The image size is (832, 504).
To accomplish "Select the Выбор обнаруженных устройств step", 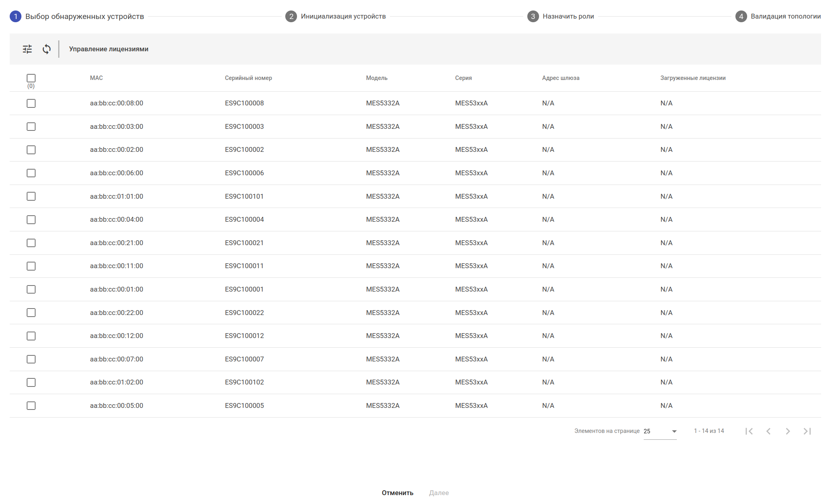I will (x=84, y=17).
